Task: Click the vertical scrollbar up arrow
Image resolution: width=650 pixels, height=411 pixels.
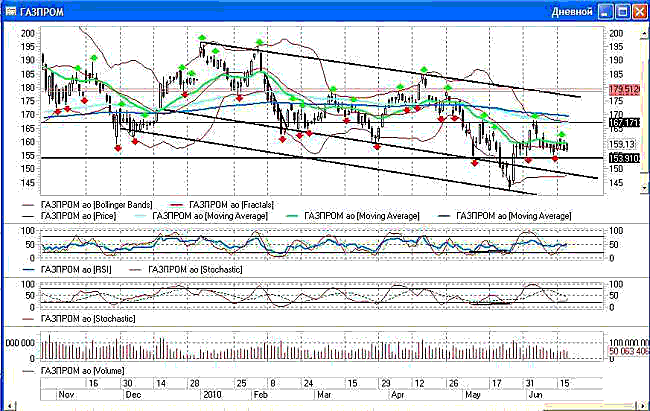Action: (x=644, y=33)
